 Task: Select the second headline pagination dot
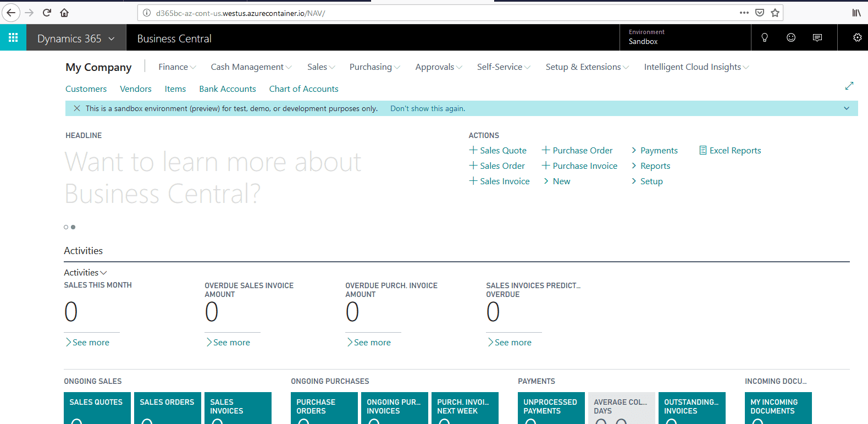tap(73, 227)
